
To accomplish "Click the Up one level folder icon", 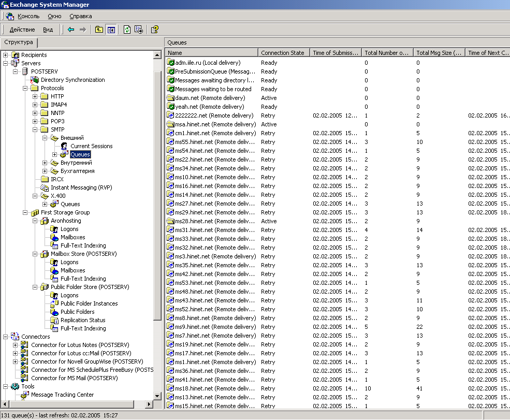I will [x=99, y=30].
